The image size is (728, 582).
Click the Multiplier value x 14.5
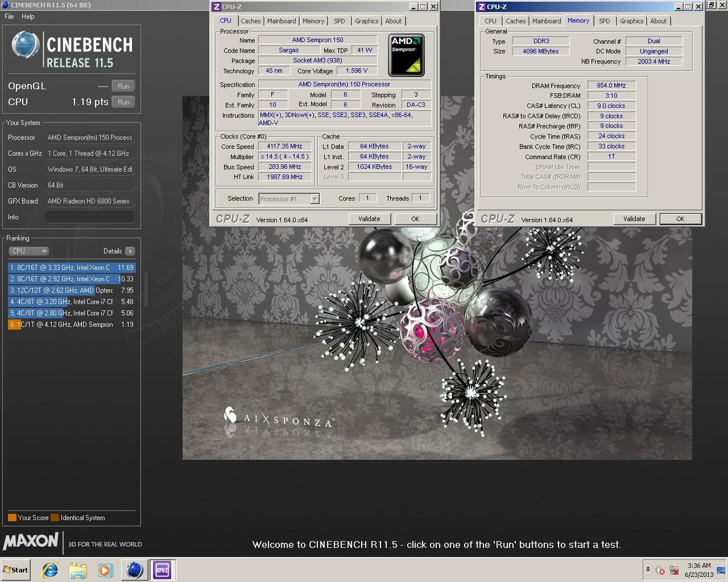[284, 157]
